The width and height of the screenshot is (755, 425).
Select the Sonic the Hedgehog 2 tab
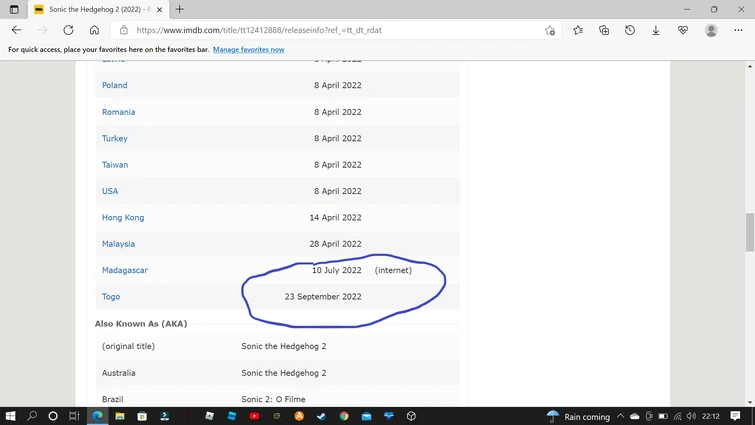tap(98, 9)
